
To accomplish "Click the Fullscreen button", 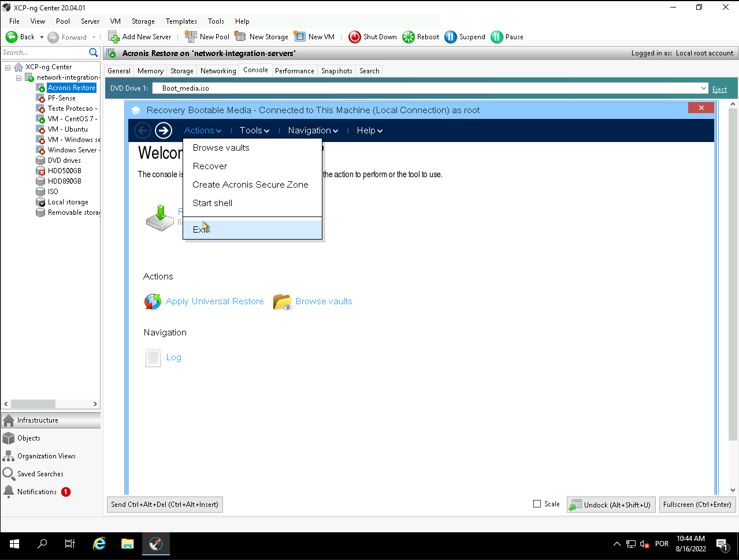I will [x=697, y=505].
